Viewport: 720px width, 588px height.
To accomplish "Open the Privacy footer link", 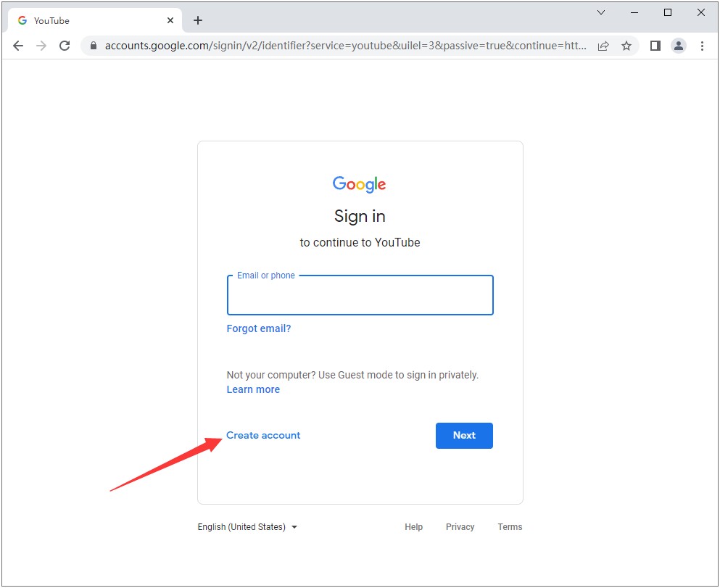I will pos(460,527).
